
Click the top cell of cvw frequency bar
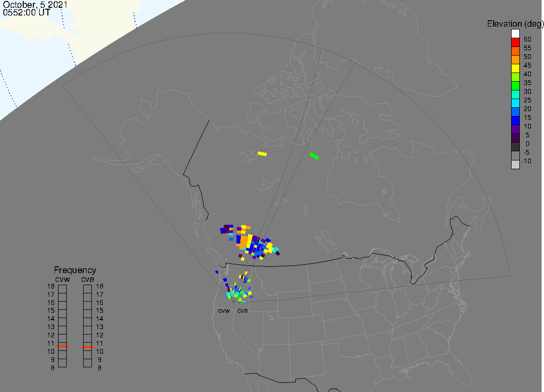pyautogui.click(x=62, y=289)
